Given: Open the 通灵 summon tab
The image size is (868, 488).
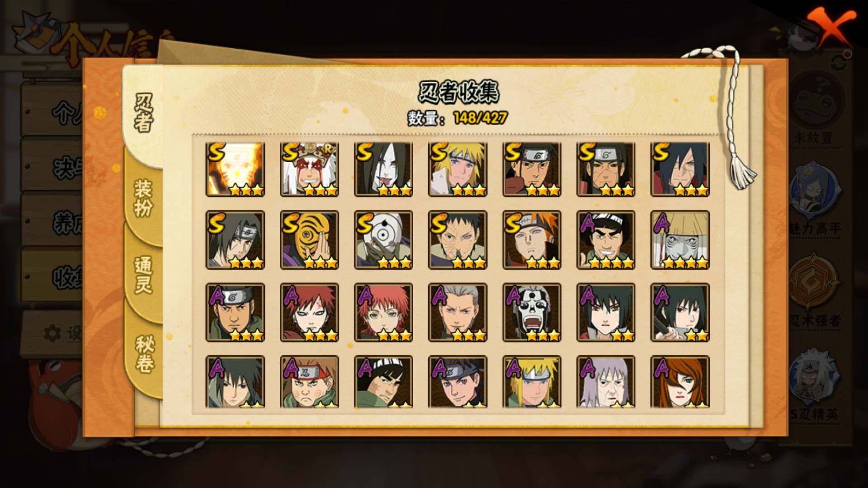Looking at the screenshot, I should [143, 275].
